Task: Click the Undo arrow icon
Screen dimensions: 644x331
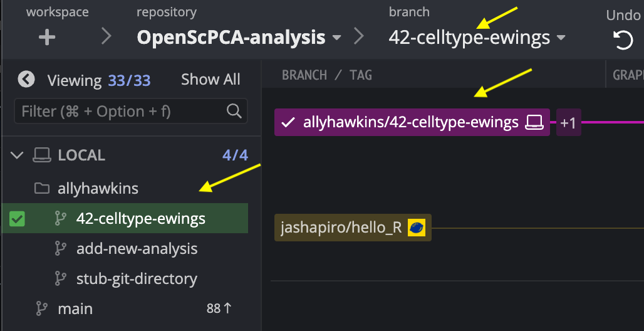Action: tap(623, 40)
